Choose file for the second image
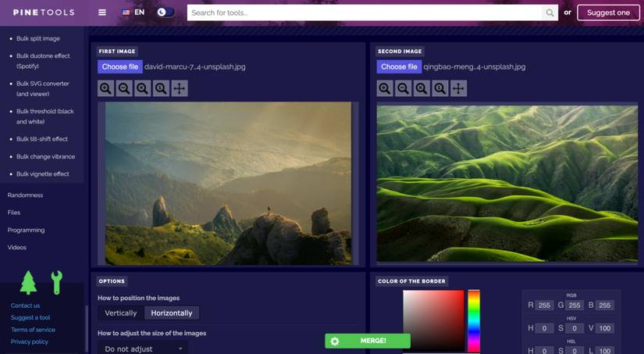644x354 pixels. (x=399, y=66)
